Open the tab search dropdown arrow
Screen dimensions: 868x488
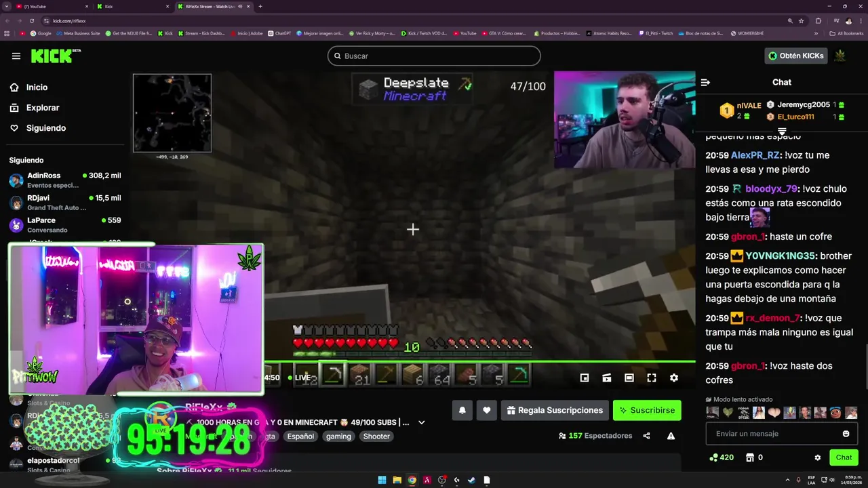7,6
